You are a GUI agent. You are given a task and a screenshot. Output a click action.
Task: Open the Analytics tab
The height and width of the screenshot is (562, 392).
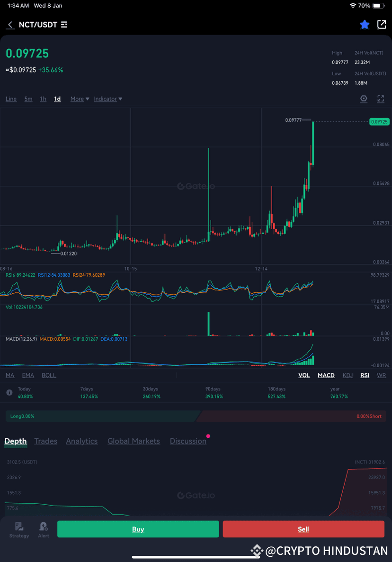tap(81, 441)
